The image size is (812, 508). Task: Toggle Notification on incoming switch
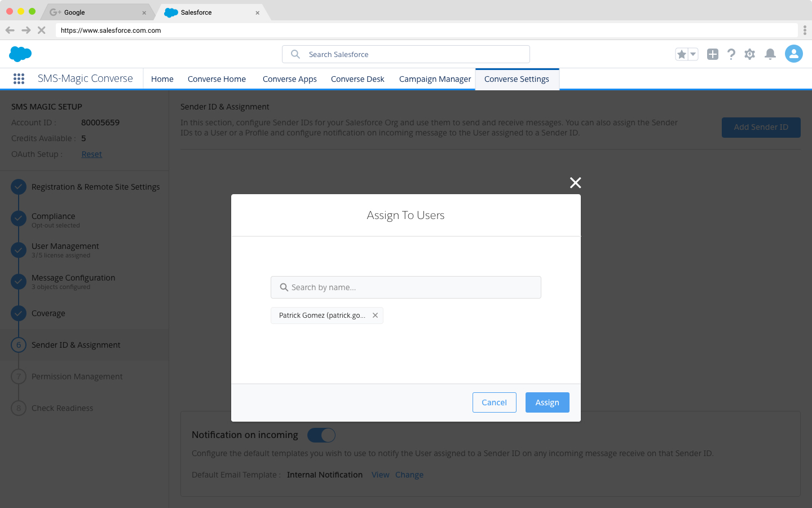pyautogui.click(x=321, y=435)
